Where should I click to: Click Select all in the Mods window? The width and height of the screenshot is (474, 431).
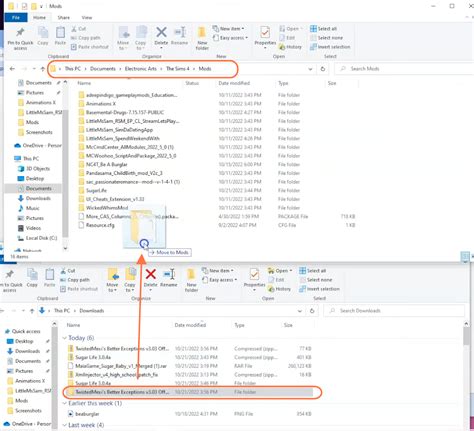point(323,29)
